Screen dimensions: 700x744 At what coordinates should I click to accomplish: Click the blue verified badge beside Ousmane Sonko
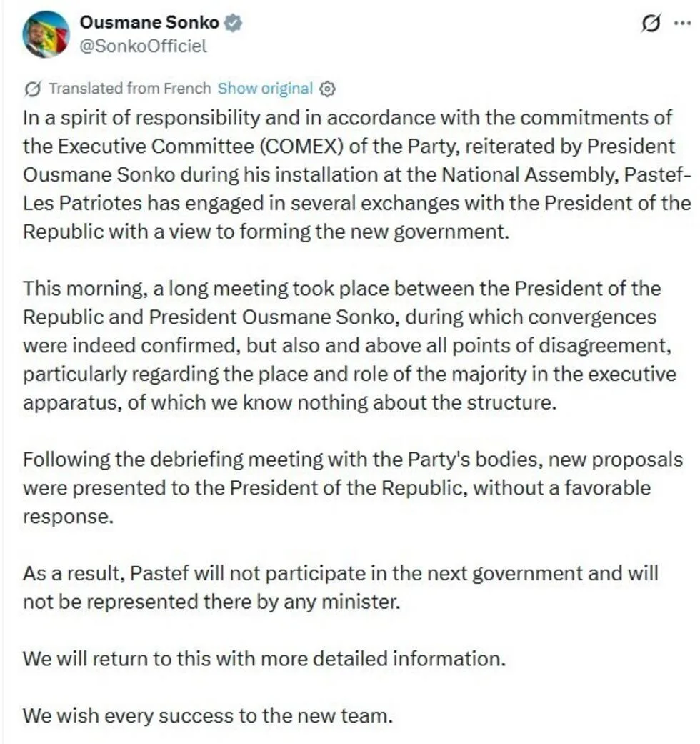coord(232,22)
